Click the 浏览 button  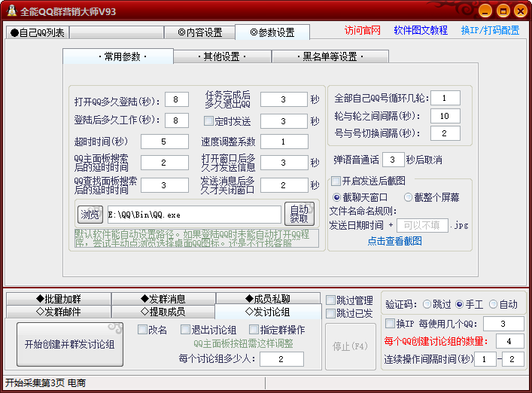point(90,215)
